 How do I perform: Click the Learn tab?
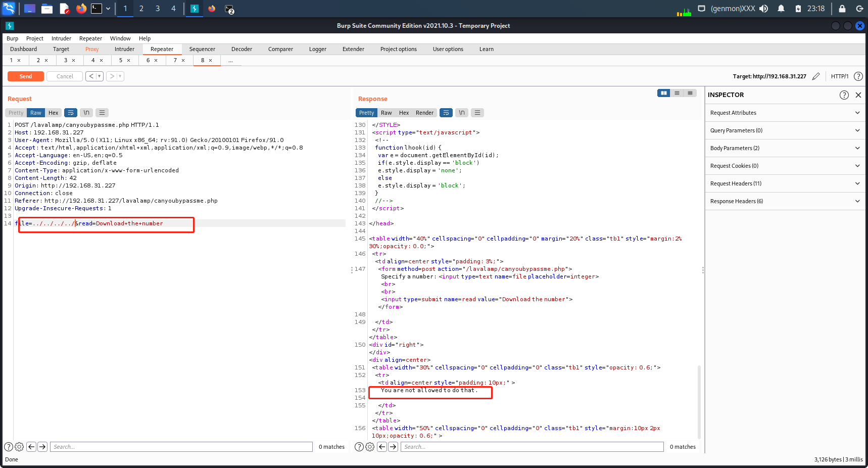[487, 49]
